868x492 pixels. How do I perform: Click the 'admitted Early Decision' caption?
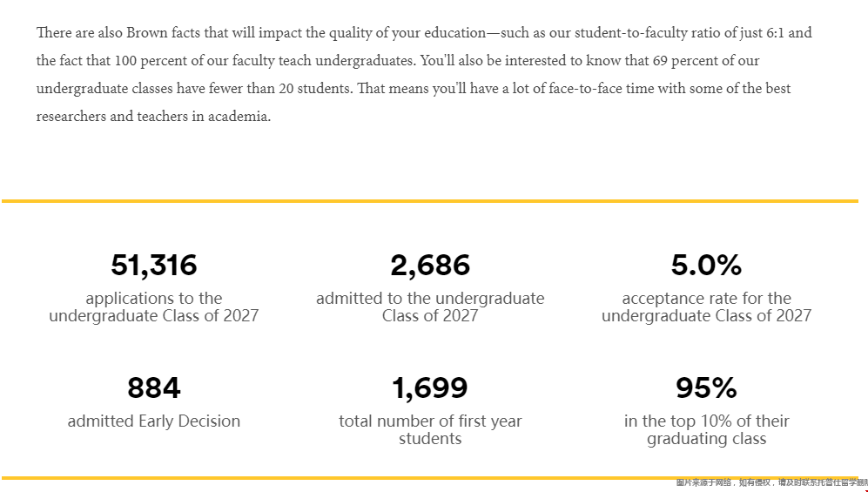click(154, 421)
